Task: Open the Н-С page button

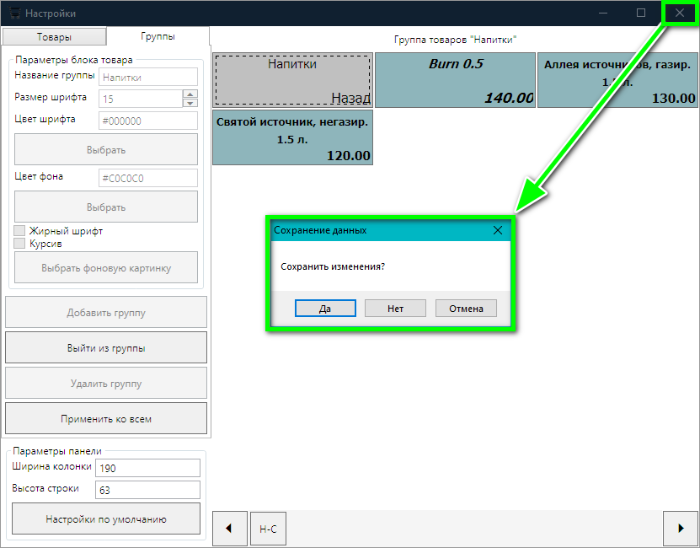Action: click(267, 527)
